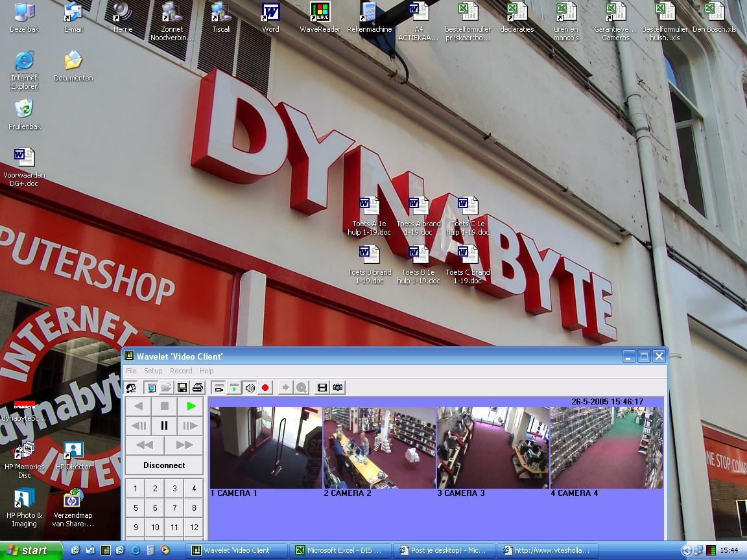Click the film strip icon
The width and height of the screenshot is (747, 560).
pyautogui.click(x=322, y=388)
